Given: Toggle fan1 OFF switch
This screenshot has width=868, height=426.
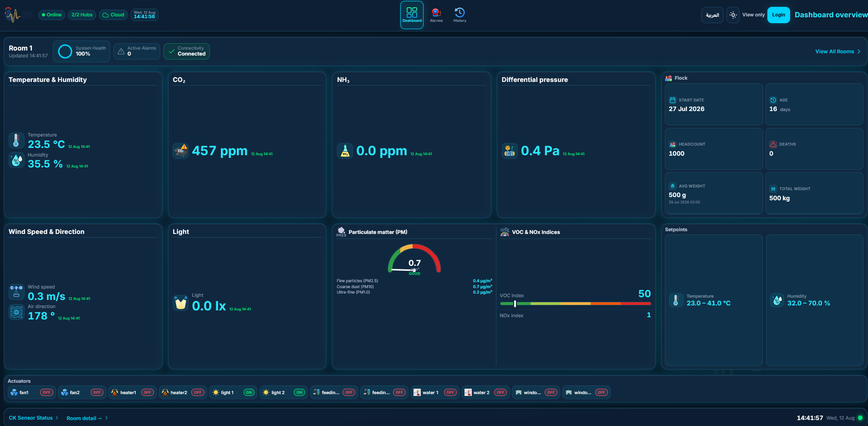Looking at the screenshot, I should 46,392.
